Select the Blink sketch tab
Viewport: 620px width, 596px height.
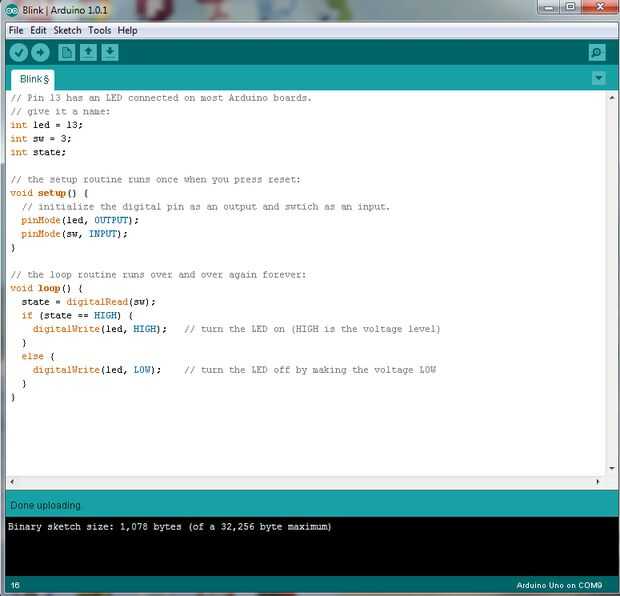33,79
